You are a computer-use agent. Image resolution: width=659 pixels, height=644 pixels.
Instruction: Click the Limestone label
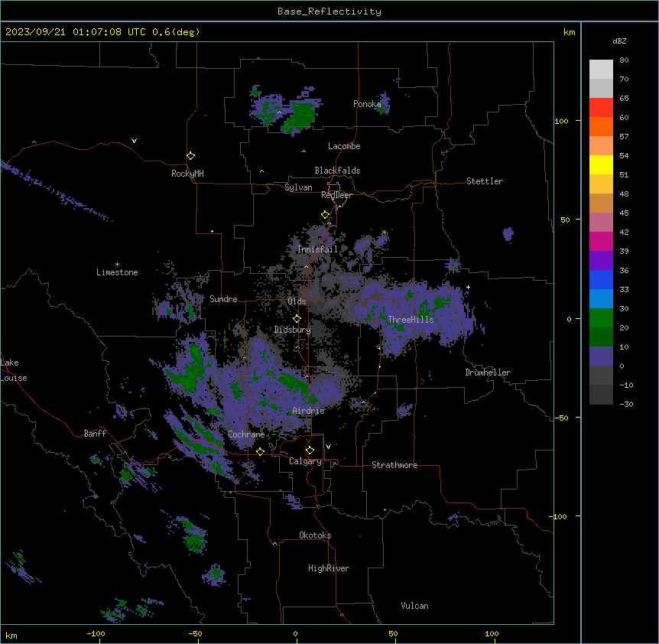coord(117,272)
